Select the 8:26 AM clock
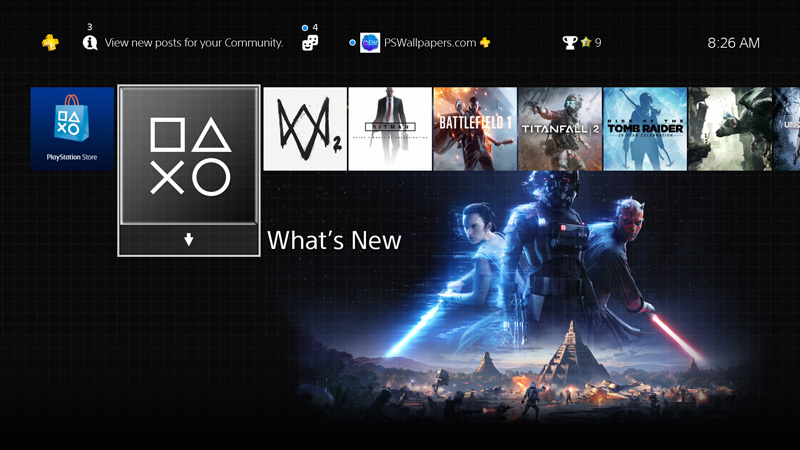Image resolution: width=800 pixels, height=450 pixels. [x=733, y=43]
